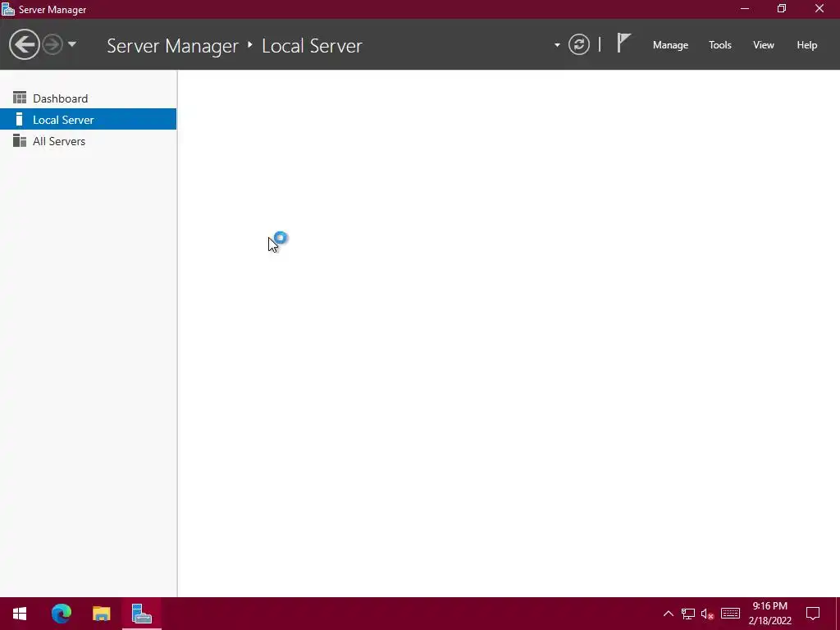Minimize the Server Manager window
840x630 pixels.
(x=745, y=9)
